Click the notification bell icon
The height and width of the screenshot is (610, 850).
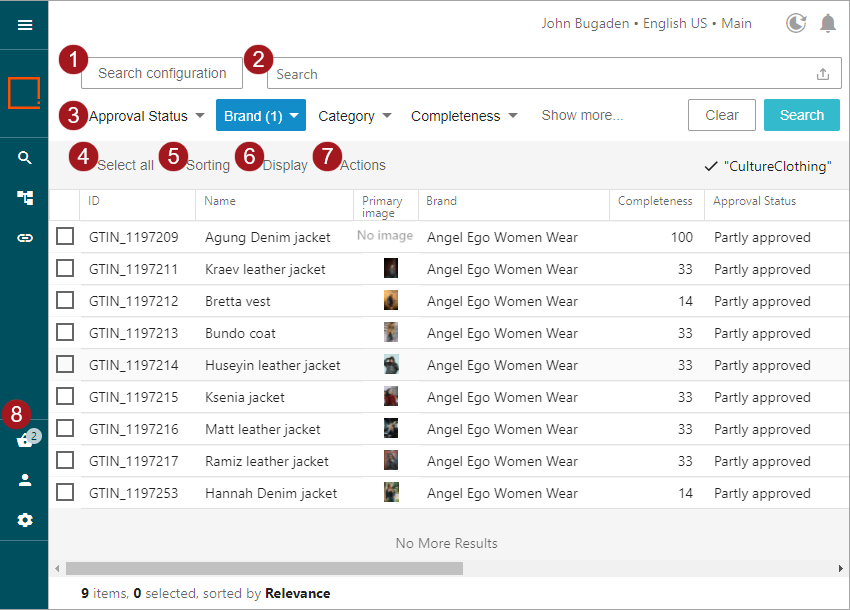pyautogui.click(x=828, y=23)
